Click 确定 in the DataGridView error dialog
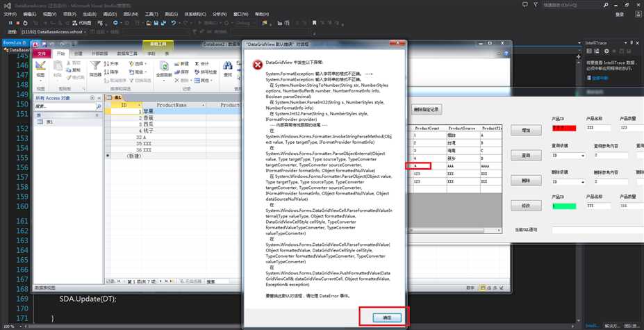The width and height of the screenshot is (644, 330). tap(387, 317)
